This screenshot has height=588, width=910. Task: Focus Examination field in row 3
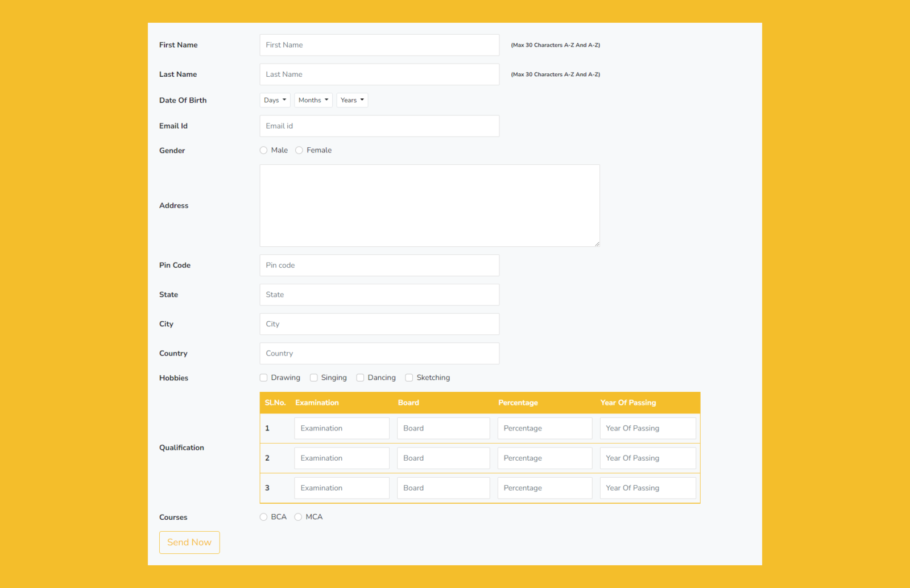coord(342,488)
